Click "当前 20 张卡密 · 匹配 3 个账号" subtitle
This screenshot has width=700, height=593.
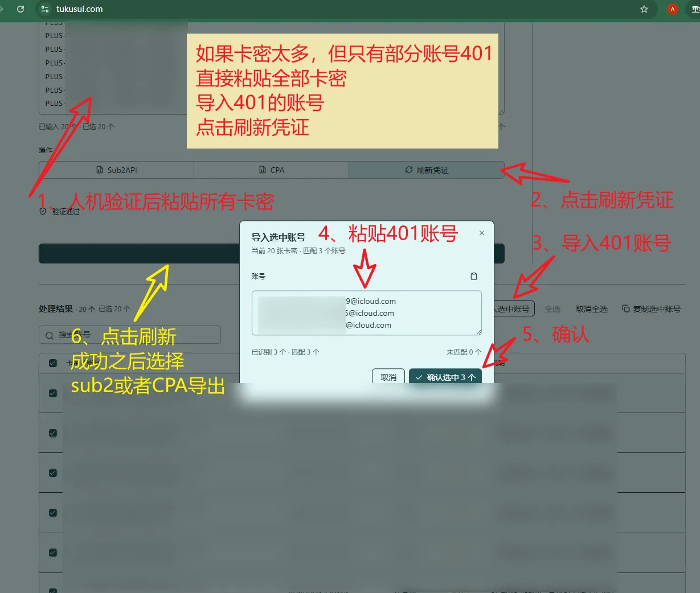click(298, 251)
